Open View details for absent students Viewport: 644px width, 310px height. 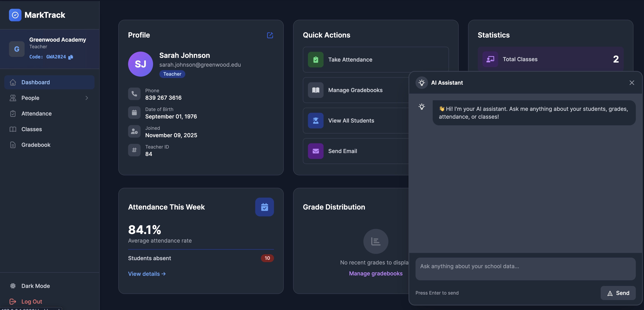pos(146,274)
